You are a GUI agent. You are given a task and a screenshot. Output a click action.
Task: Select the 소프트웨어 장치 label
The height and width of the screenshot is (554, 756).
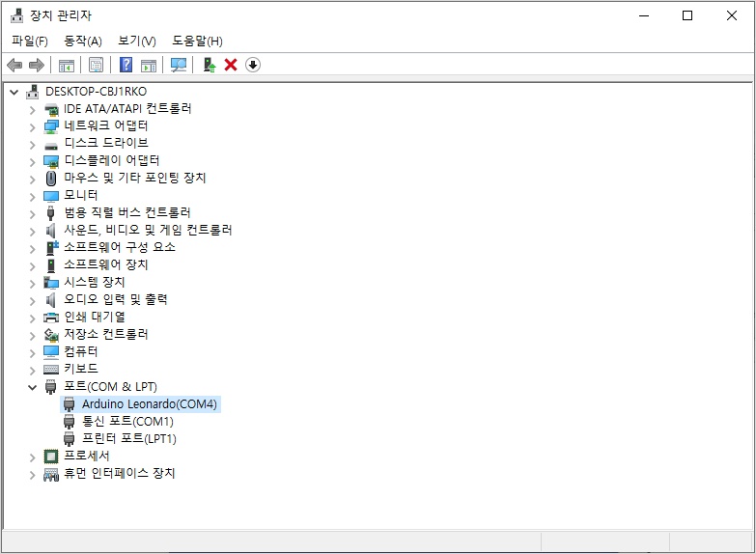(106, 264)
